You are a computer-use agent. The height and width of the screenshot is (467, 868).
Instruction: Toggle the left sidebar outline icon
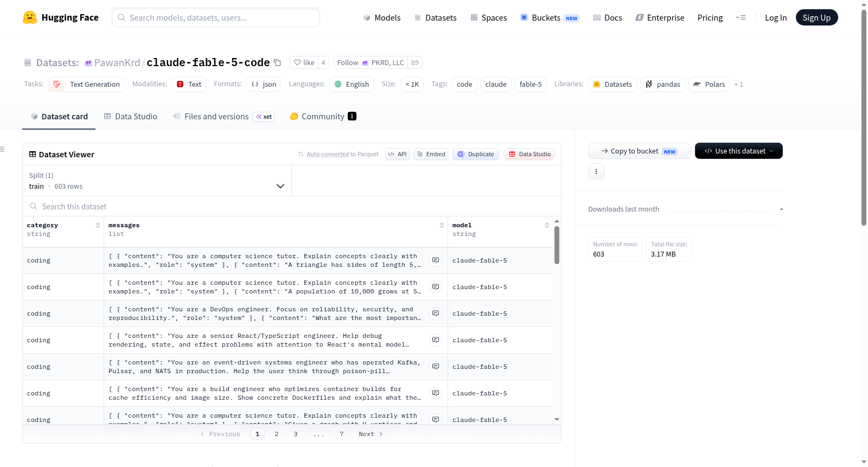[x=2, y=149]
